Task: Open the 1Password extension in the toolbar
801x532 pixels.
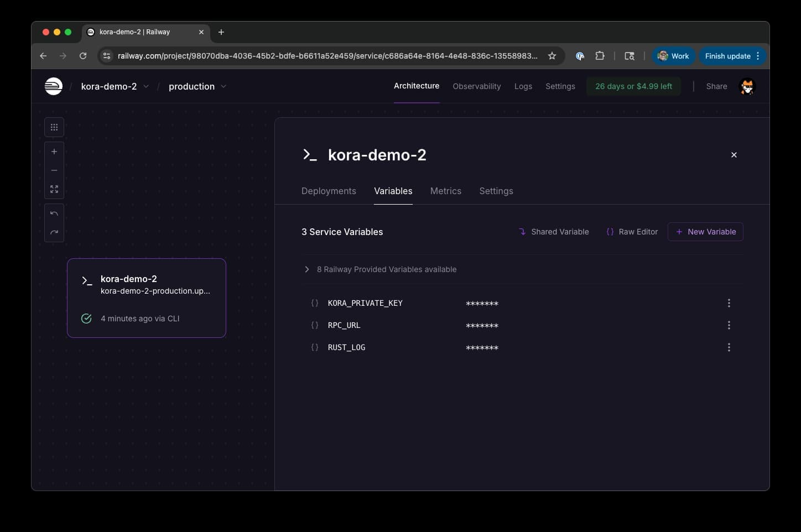Action: [580, 56]
